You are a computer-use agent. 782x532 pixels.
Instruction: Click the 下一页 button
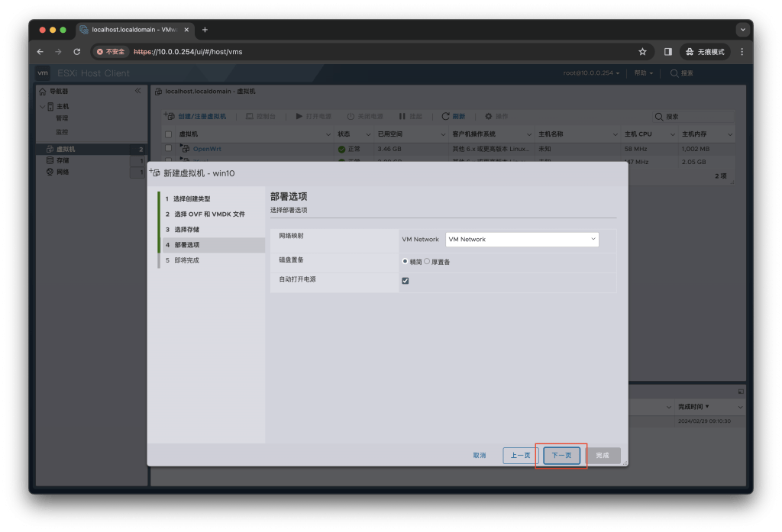561,455
